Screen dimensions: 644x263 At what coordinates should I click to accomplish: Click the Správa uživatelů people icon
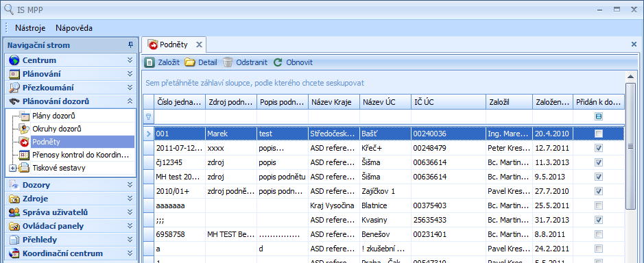coord(14,212)
